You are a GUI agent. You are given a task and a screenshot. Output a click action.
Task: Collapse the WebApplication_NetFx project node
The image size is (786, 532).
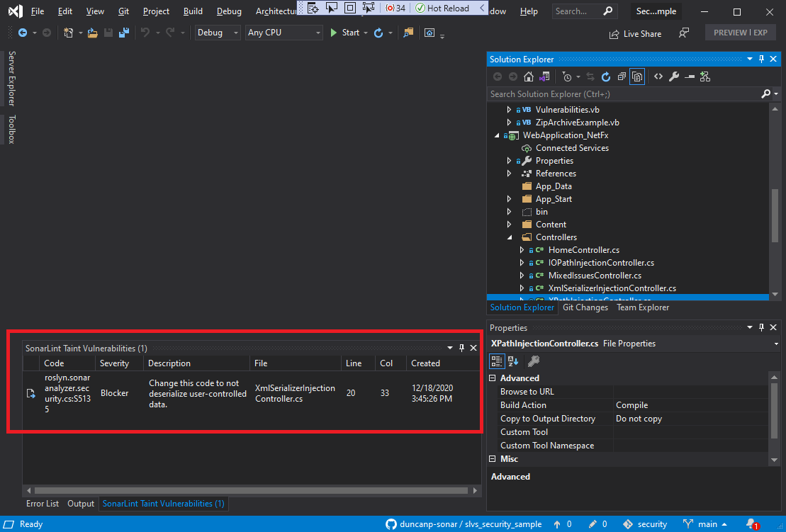click(x=496, y=135)
